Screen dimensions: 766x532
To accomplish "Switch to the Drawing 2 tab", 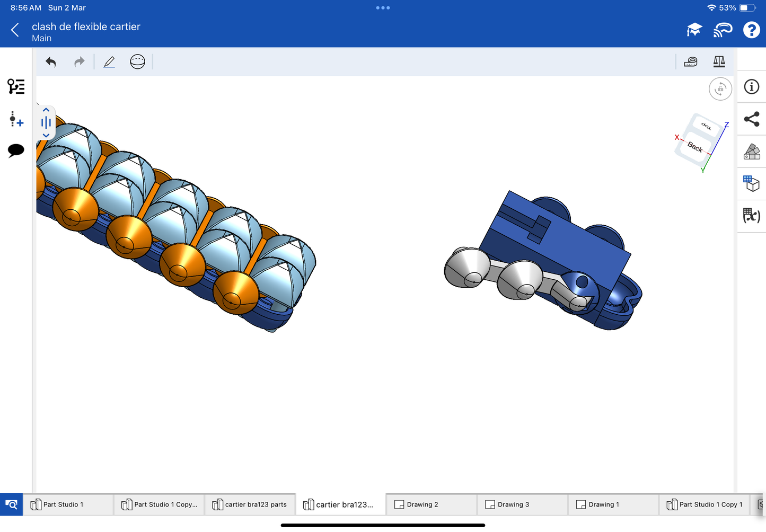I will 422,504.
